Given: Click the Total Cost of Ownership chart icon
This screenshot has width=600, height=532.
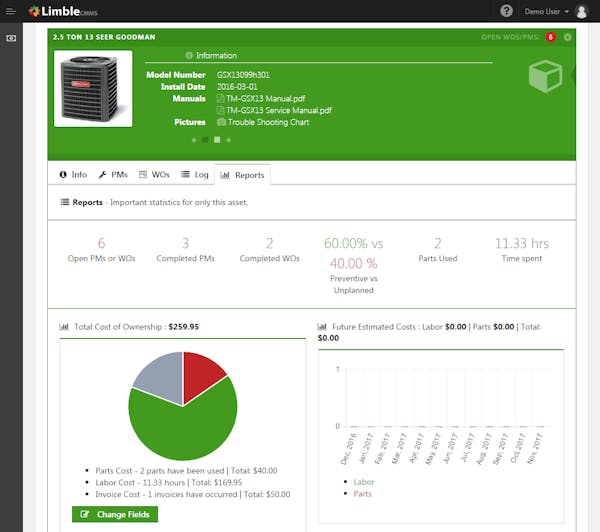Looking at the screenshot, I should (64, 326).
